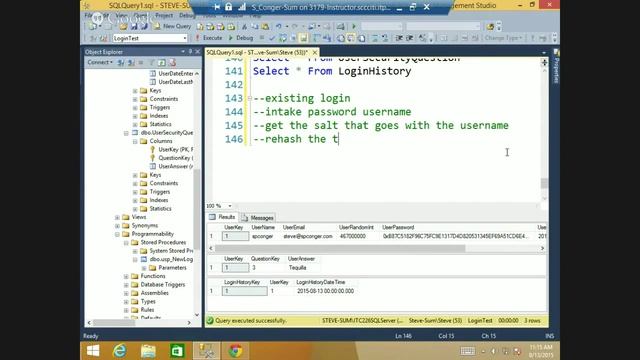Close the Object Explorer panel
Screen dimensions: 640x360
(x=198, y=51)
